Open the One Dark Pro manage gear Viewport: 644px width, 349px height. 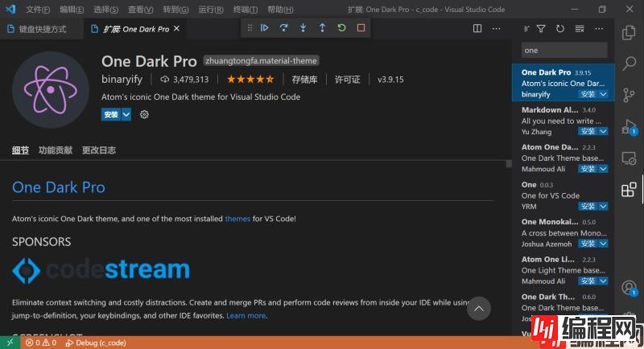point(145,114)
